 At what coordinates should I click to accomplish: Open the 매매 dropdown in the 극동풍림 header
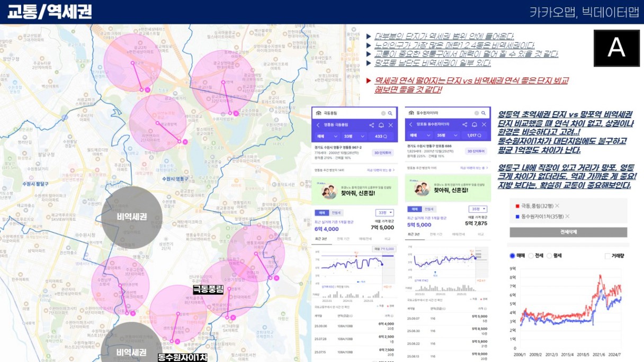tap(327, 137)
